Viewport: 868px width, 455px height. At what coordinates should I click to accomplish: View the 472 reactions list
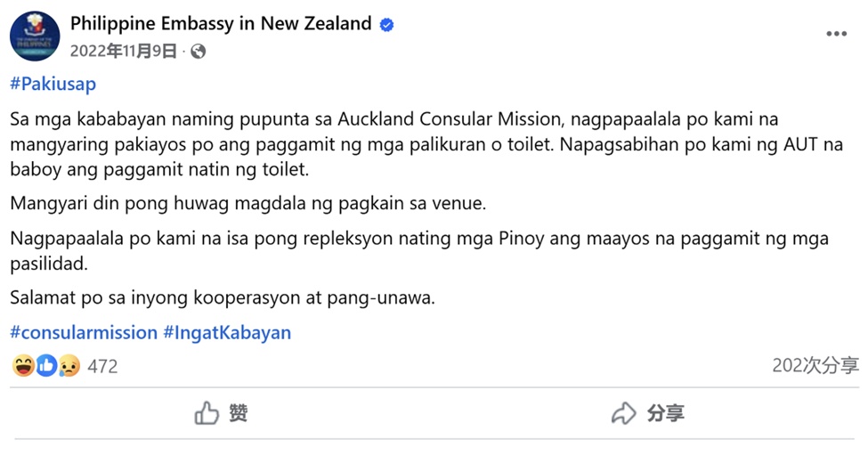pyautogui.click(x=102, y=366)
